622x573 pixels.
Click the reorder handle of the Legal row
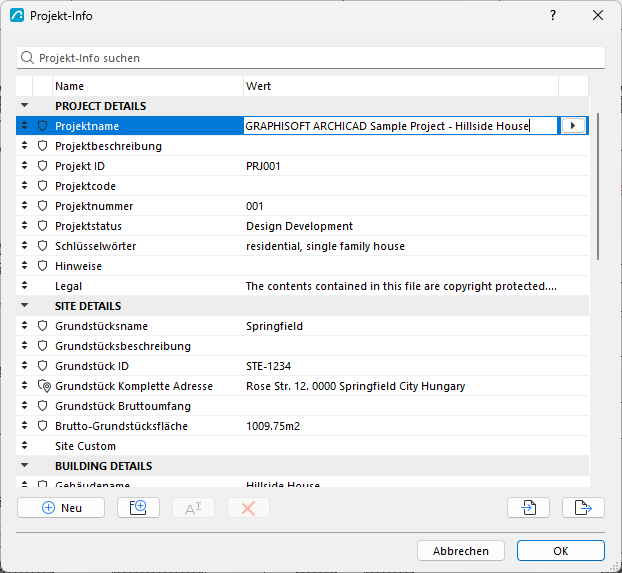point(25,285)
